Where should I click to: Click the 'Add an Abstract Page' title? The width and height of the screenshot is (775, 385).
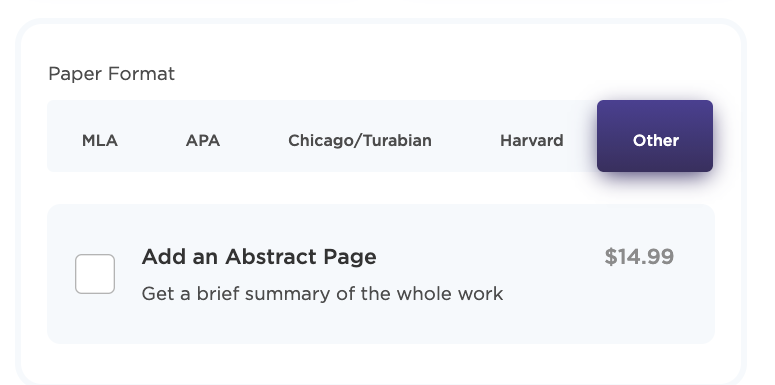258,257
